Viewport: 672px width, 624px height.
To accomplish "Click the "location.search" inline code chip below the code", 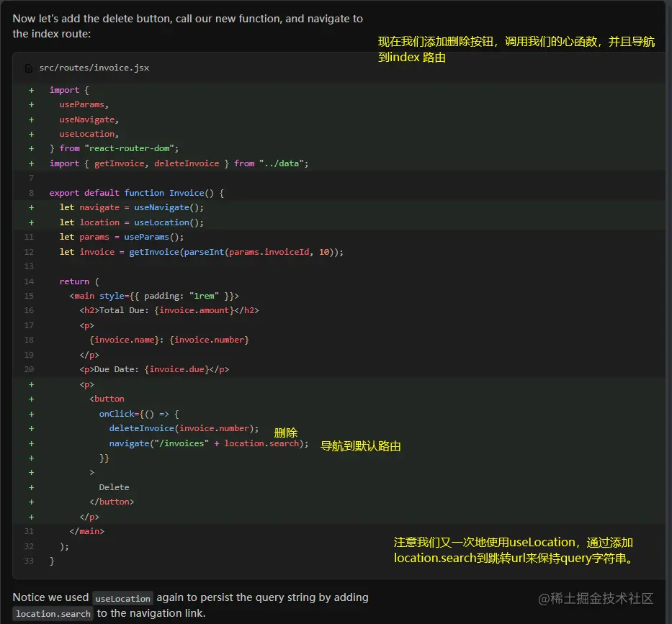I will pos(53,614).
